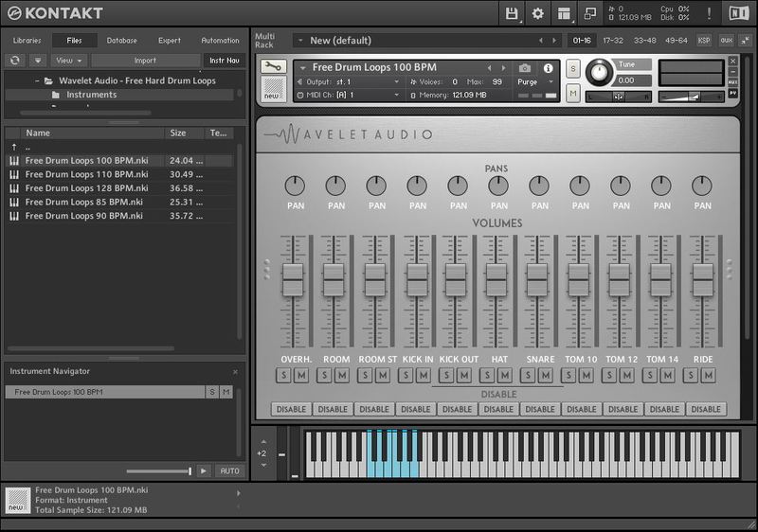Click the refresh icon in Files browser

(15, 60)
